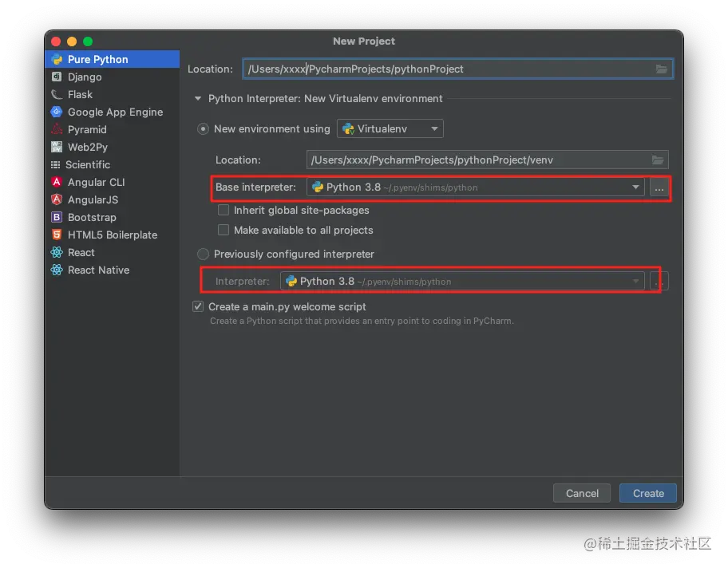Click the React atom icon
The image size is (728, 568).
click(57, 252)
